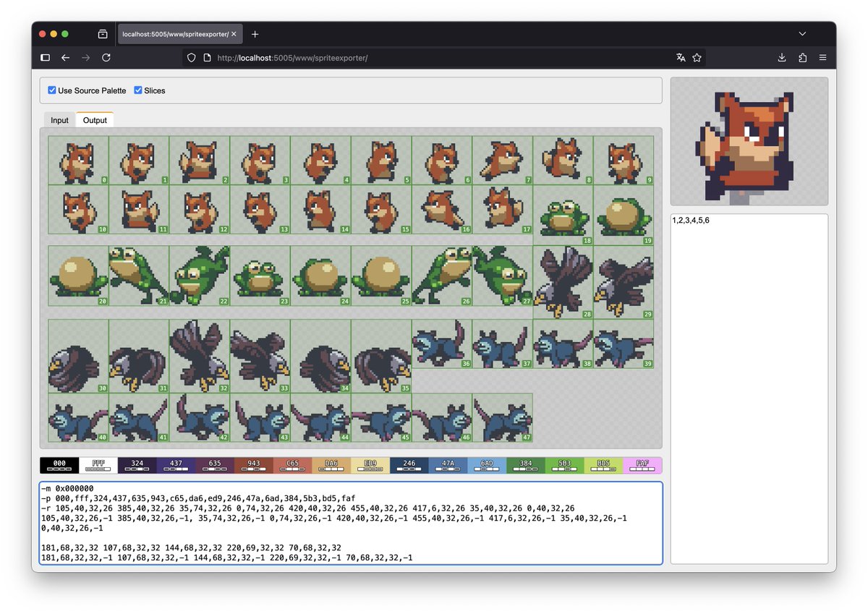Switch to the Input tab
The width and height of the screenshot is (868, 614).
pos(59,120)
